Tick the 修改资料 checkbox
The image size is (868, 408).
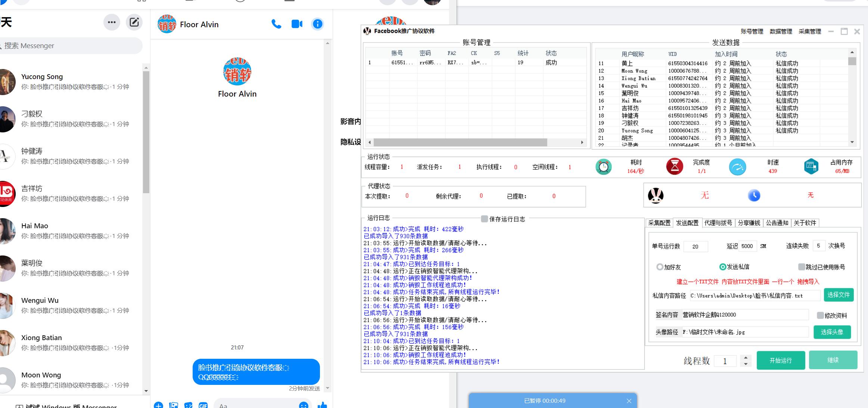[x=820, y=316]
